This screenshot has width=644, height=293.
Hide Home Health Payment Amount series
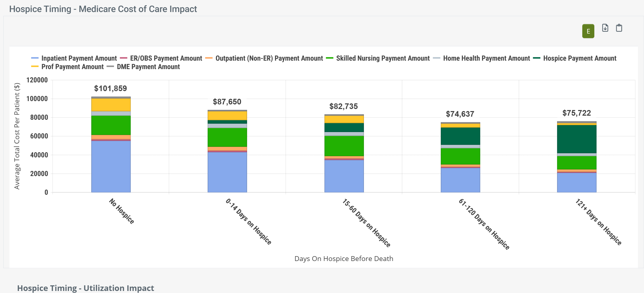tap(486, 58)
